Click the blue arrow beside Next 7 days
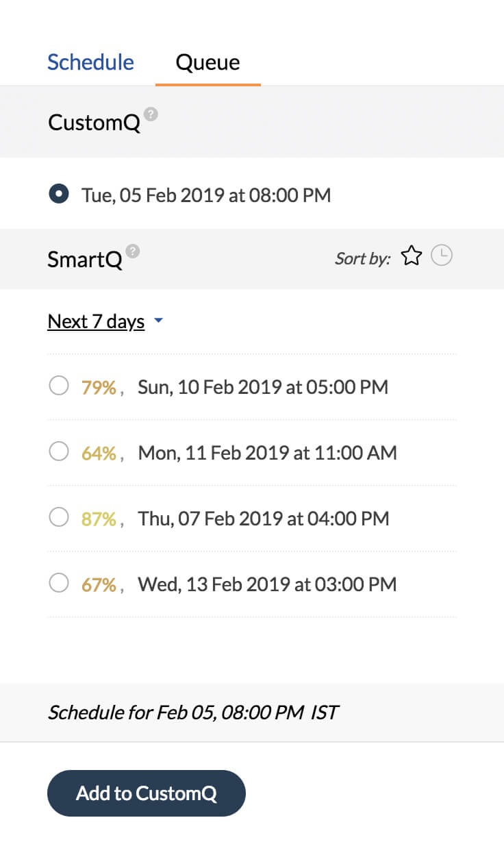The height and width of the screenshot is (844, 504). pyautogui.click(x=158, y=321)
